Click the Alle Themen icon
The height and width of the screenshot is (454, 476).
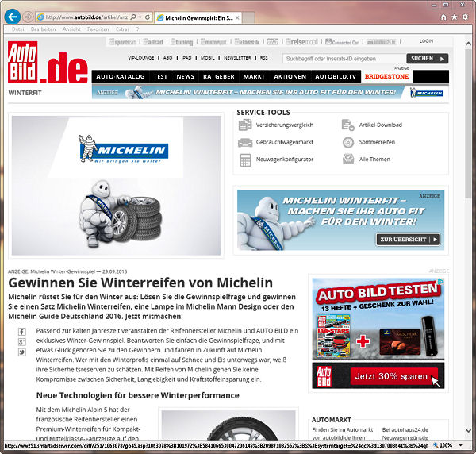(x=348, y=159)
